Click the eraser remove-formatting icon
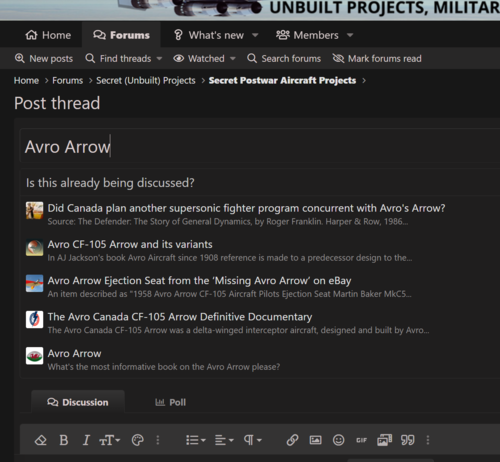Viewport: 500px width, 462px height. [x=41, y=440]
